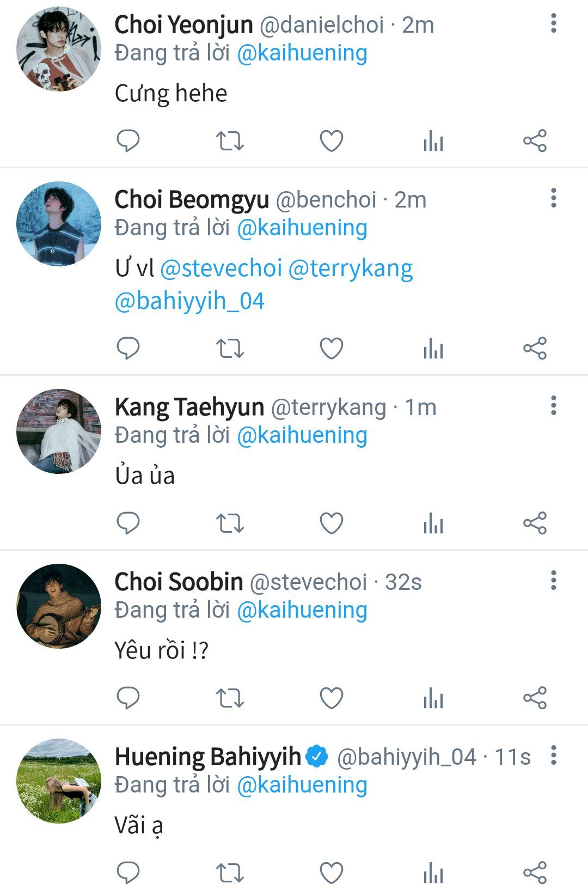Open the @stevechoi mention link
The image size is (588, 890).
point(221,269)
